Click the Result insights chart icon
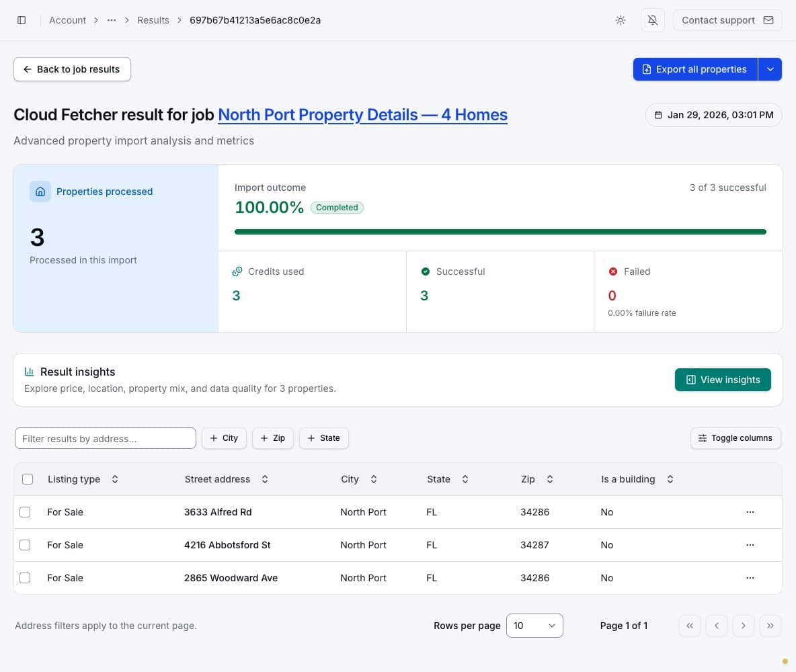Viewport: 796px width, 672px height. point(30,372)
